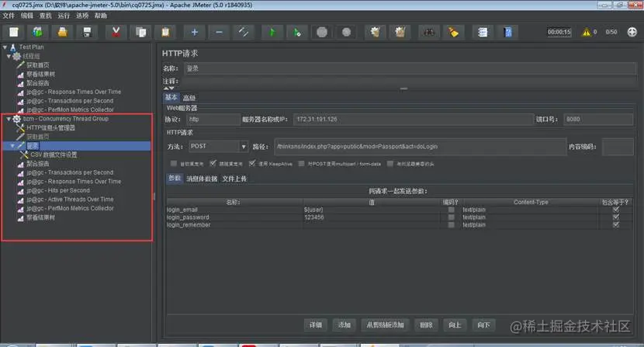The height and width of the screenshot is (347, 644).
Task: Create a new test plan with the New icon
Action: coord(13,32)
